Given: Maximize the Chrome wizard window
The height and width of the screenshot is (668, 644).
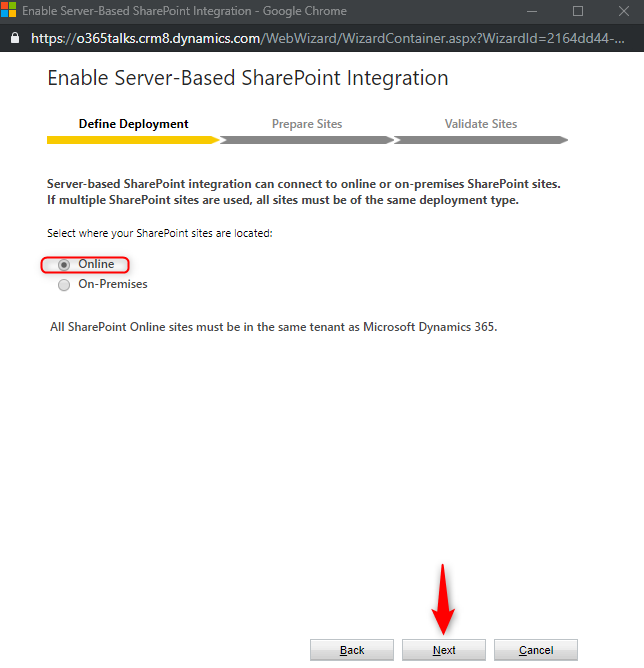Looking at the screenshot, I should pos(577,11).
